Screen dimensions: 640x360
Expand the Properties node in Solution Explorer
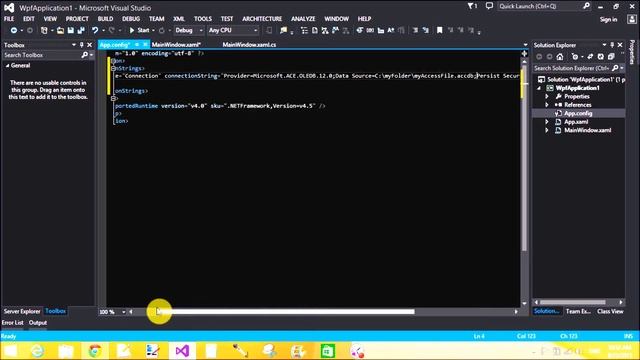point(547,96)
